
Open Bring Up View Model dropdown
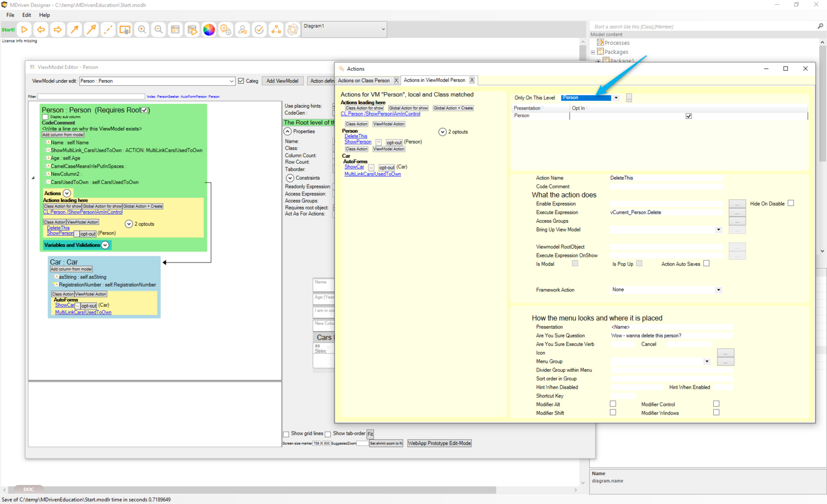pyautogui.click(x=718, y=230)
